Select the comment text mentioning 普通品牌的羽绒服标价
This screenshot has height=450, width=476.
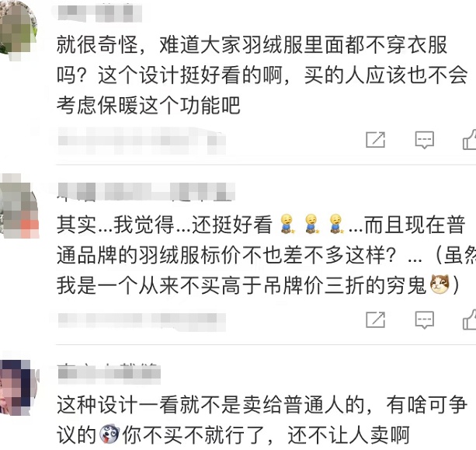point(266,255)
